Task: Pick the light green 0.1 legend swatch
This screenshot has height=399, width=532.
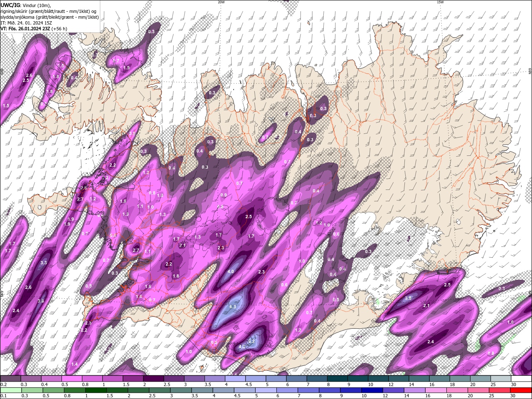Action: pos(11,390)
